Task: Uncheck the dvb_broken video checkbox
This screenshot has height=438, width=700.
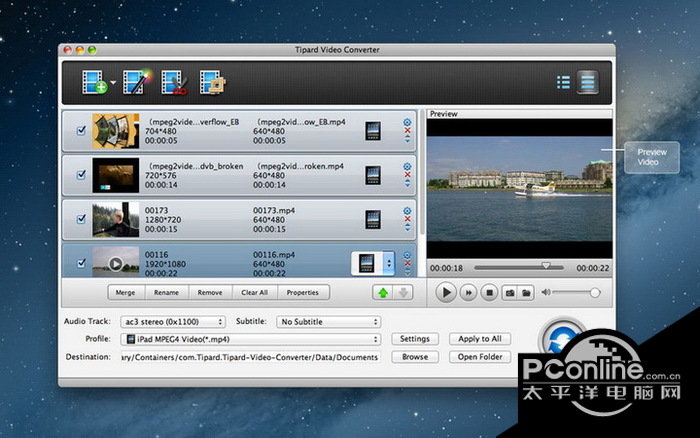Action: (81, 175)
